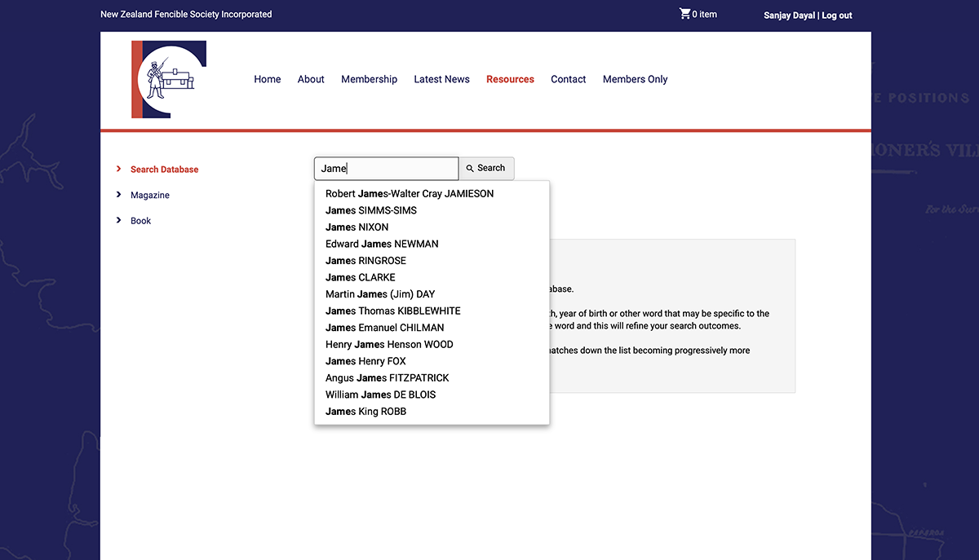Choose Robert James-Walter Cray JAMIESON suggestion
Image resolution: width=979 pixels, height=560 pixels.
coord(409,194)
